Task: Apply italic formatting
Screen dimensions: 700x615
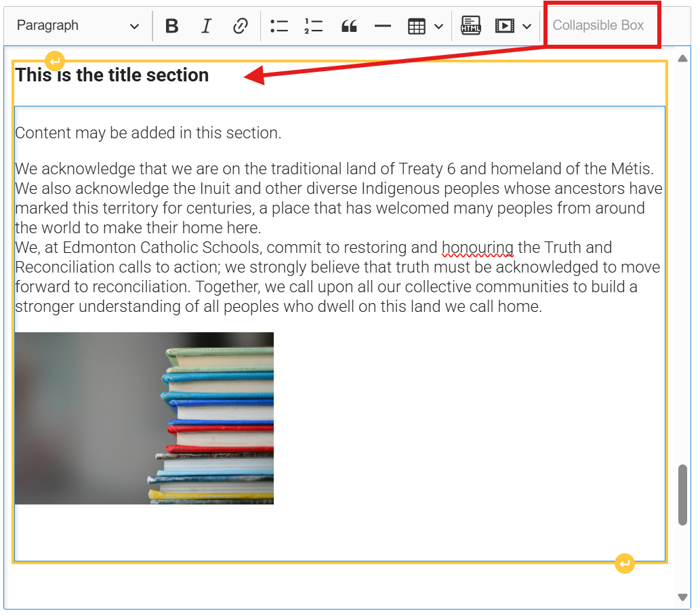Action: (206, 25)
